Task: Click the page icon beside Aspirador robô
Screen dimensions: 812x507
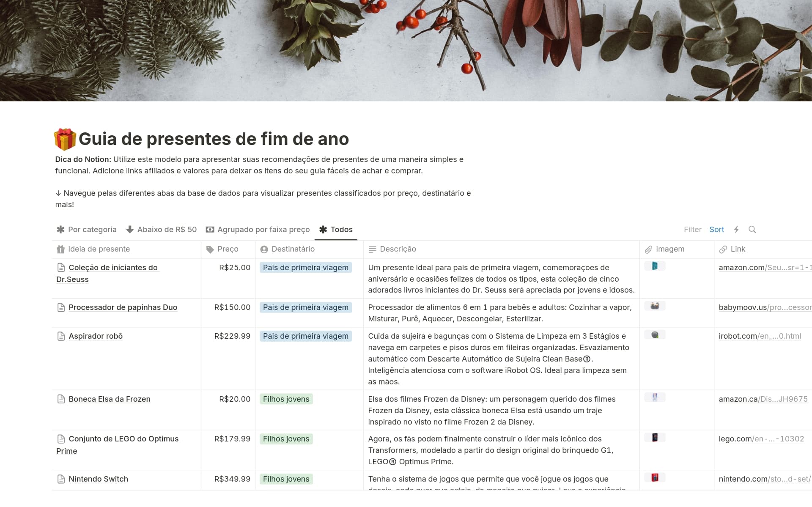Action: (61, 336)
